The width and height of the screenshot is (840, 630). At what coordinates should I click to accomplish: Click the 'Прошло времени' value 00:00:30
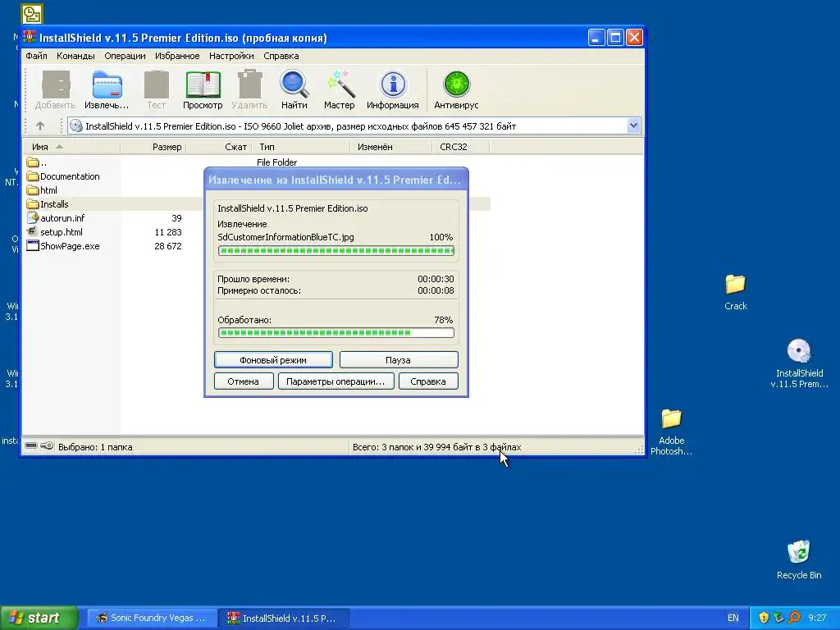(436, 279)
